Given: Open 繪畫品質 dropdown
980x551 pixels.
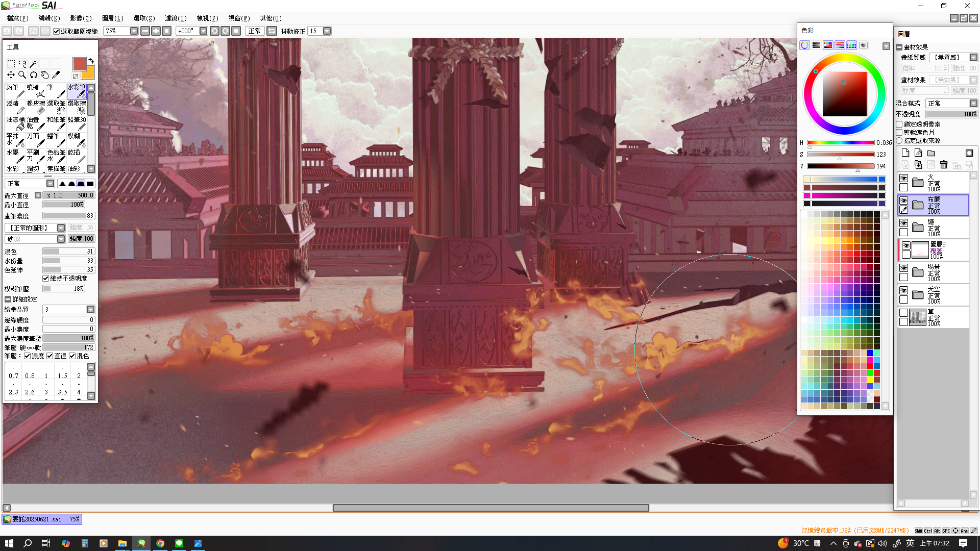Looking at the screenshot, I should 90,310.
